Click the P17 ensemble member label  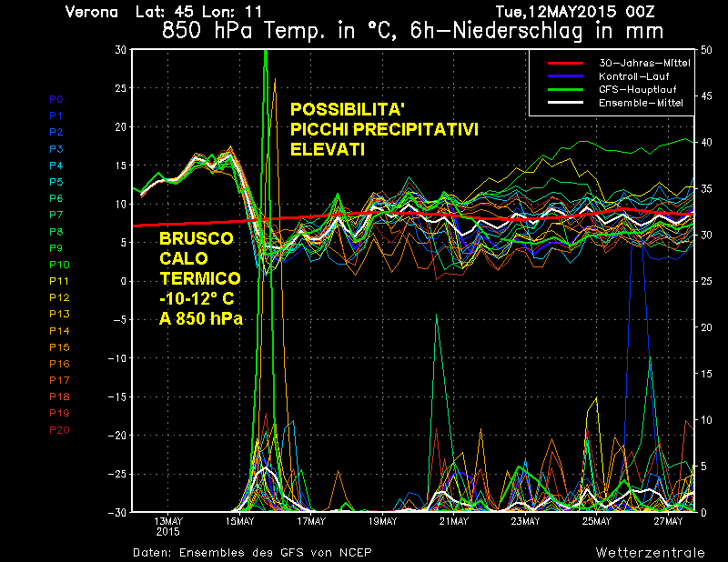tap(59, 379)
